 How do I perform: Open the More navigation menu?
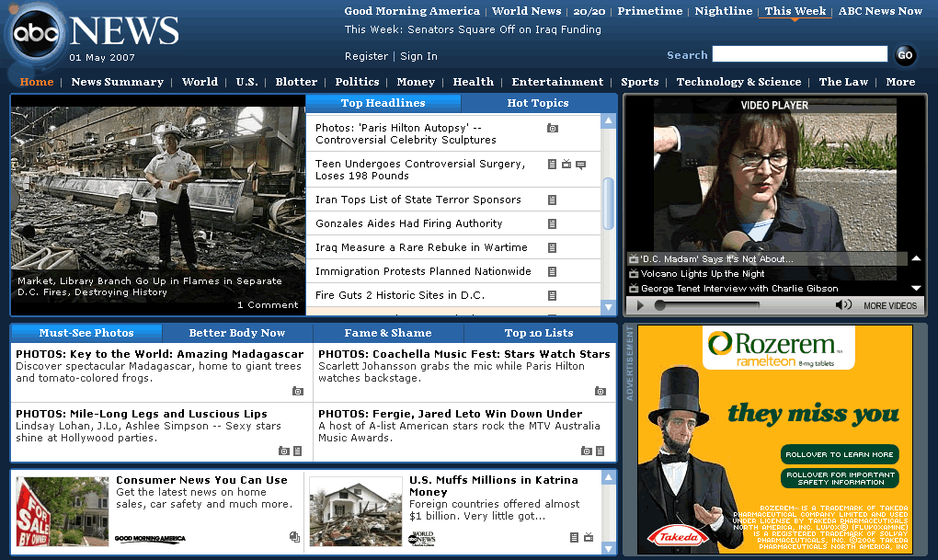point(900,82)
